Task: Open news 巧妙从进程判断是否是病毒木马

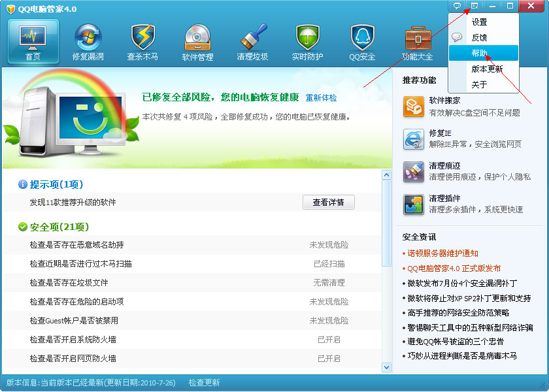Action: coord(462,356)
